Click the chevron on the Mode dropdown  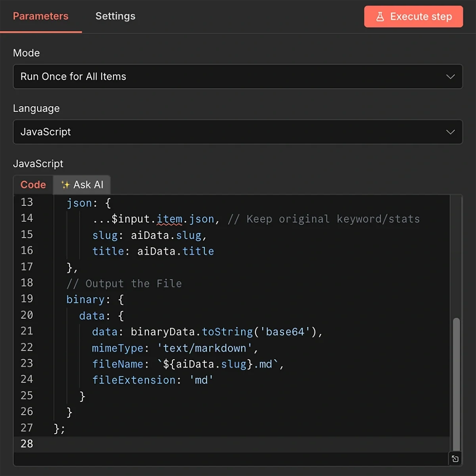point(451,76)
